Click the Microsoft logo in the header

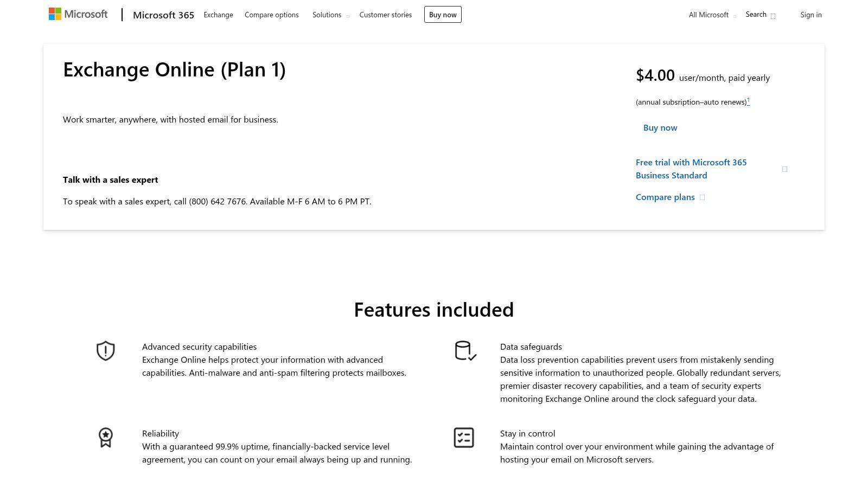point(78,14)
